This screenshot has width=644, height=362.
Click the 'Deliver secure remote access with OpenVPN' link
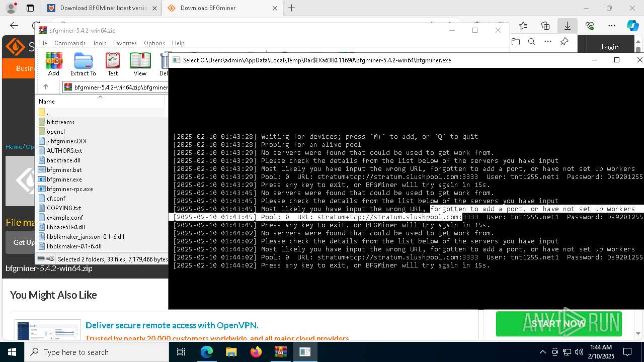coord(172,325)
